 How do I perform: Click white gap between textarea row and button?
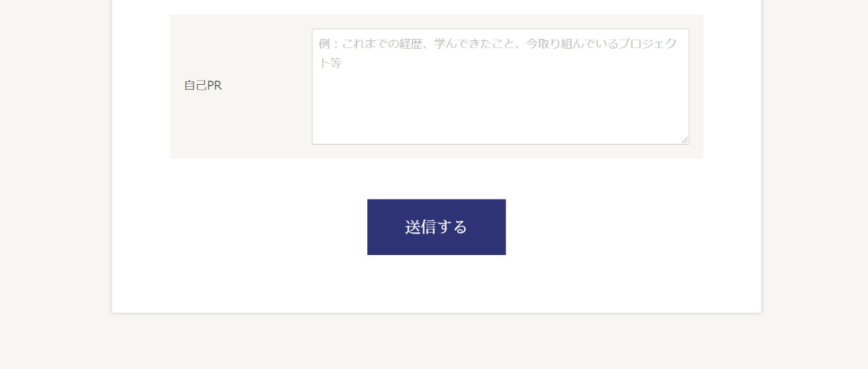436,179
